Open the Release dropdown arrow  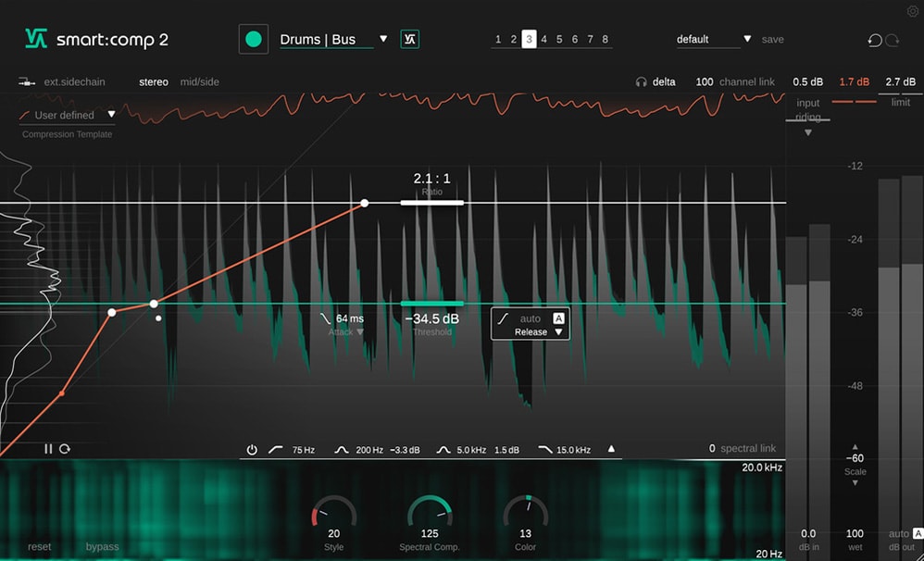click(x=558, y=332)
